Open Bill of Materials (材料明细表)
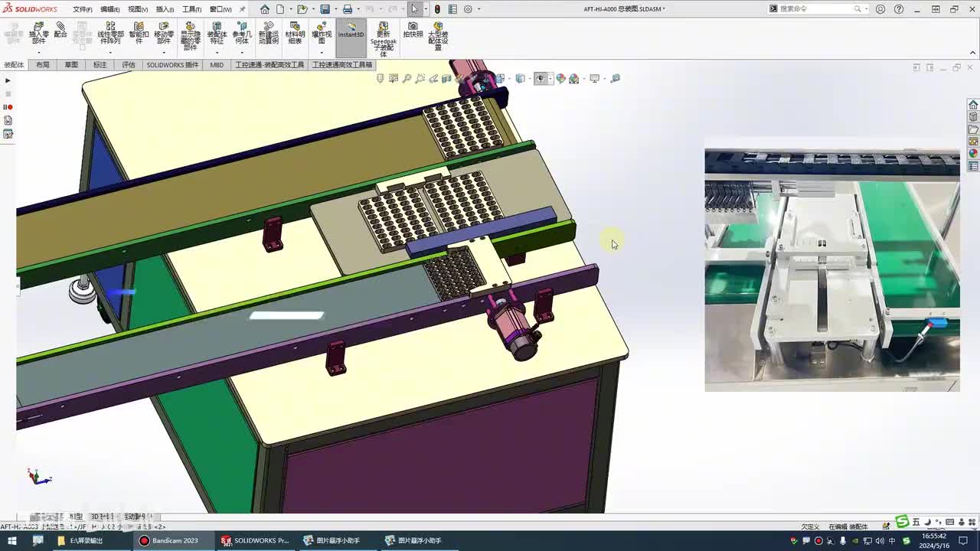980x551 pixels. pos(295,33)
